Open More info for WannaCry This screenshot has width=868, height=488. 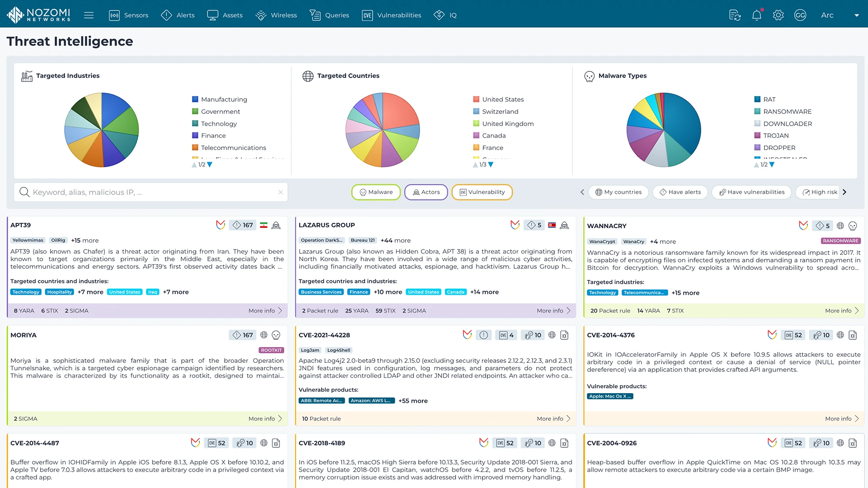pyautogui.click(x=842, y=311)
